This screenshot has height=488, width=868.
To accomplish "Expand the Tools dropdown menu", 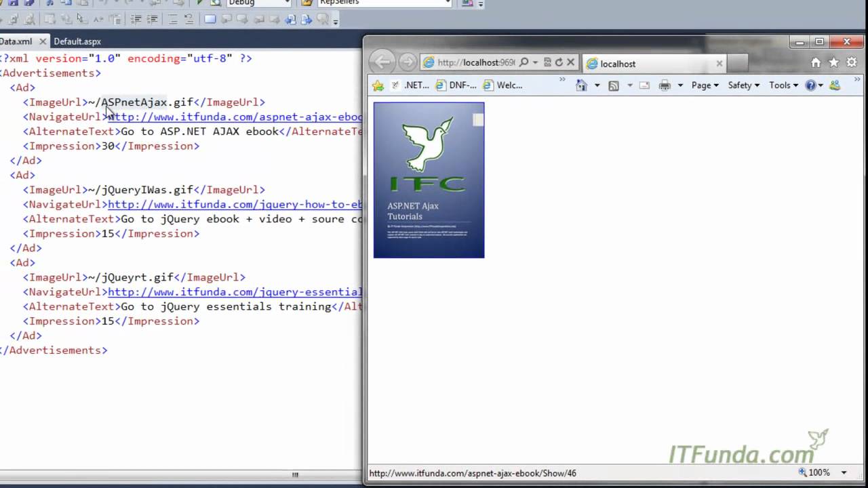I will [x=783, y=85].
